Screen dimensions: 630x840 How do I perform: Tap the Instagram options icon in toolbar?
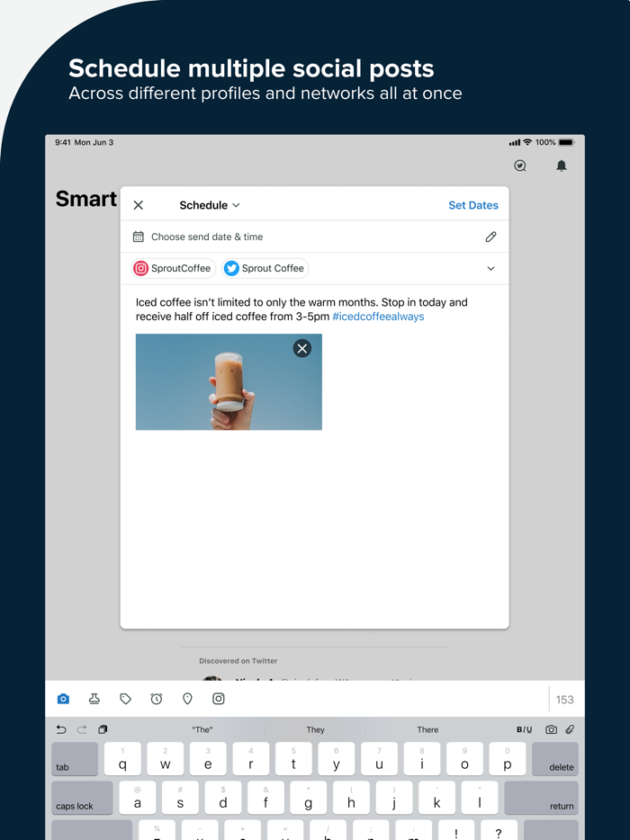point(219,699)
